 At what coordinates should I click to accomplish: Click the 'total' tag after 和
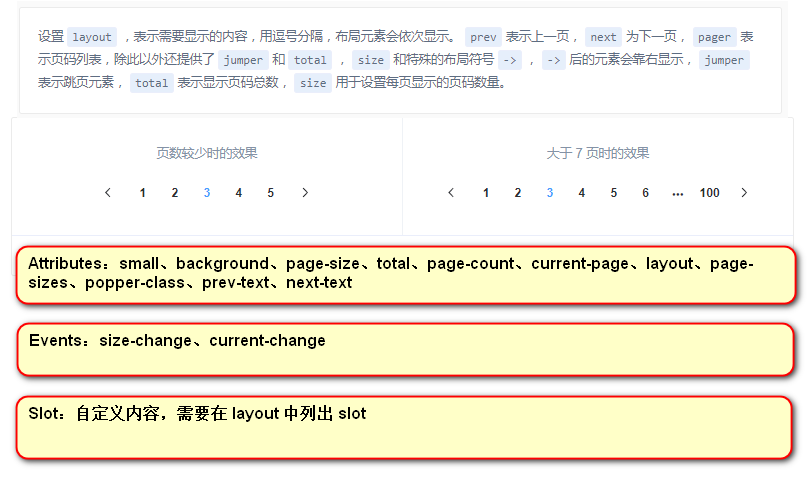pyautogui.click(x=310, y=60)
